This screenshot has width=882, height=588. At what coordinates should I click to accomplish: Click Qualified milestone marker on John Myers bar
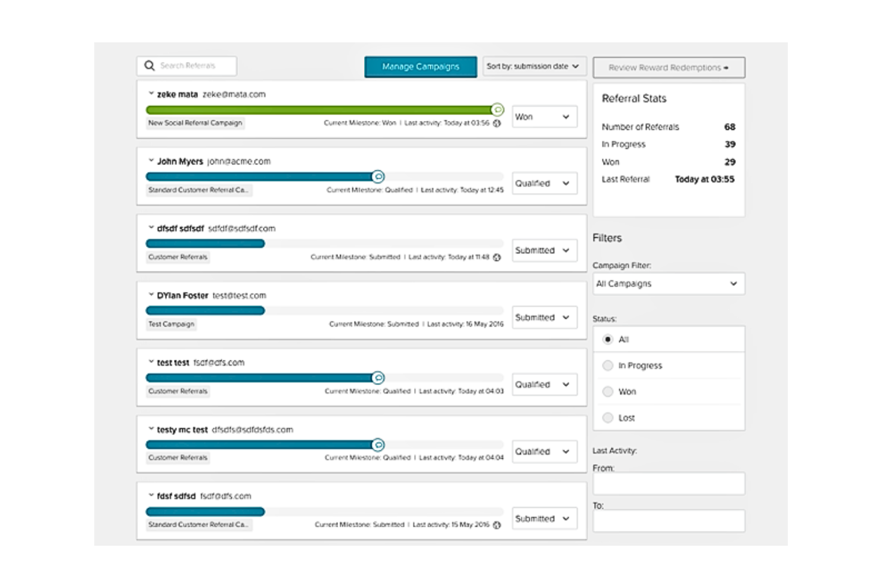[378, 177]
